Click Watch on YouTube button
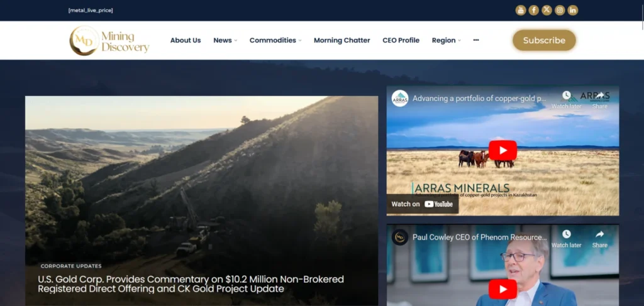This screenshot has height=306, width=644. tap(422, 204)
